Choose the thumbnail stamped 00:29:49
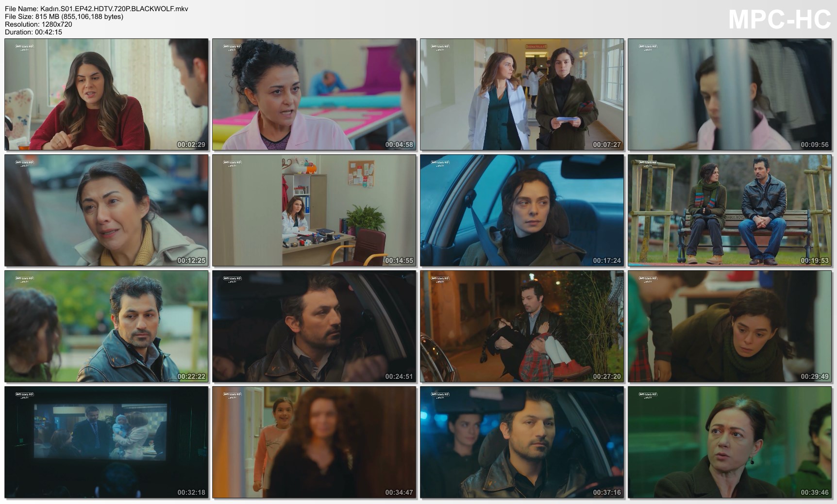837x504 pixels. point(730,326)
